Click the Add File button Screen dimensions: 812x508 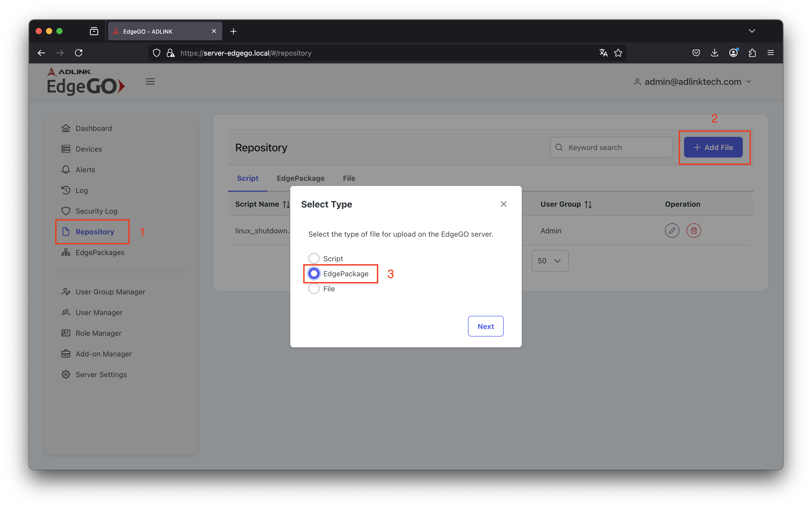713,147
